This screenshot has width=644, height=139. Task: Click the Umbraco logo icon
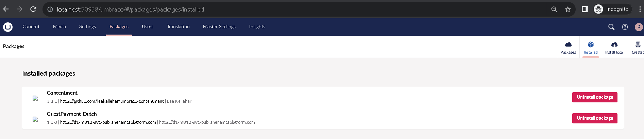tap(8, 27)
